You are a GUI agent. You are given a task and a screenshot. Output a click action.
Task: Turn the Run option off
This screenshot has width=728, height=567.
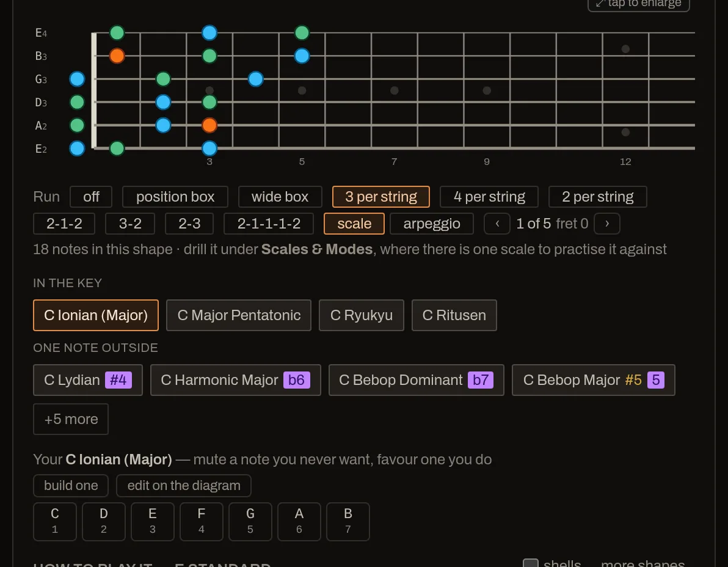pyautogui.click(x=91, y=197)
